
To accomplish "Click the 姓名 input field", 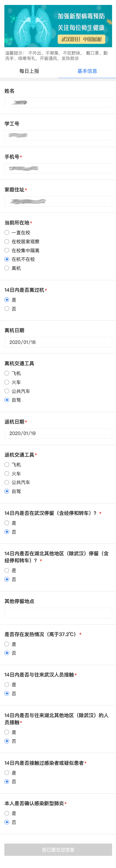I will [58, 102].
